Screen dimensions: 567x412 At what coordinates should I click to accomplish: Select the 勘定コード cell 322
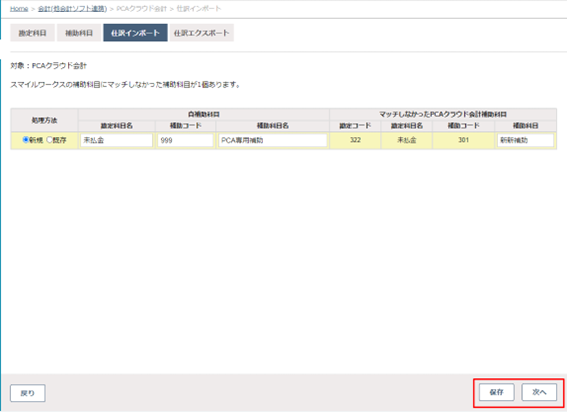click(x=355, y=140)
